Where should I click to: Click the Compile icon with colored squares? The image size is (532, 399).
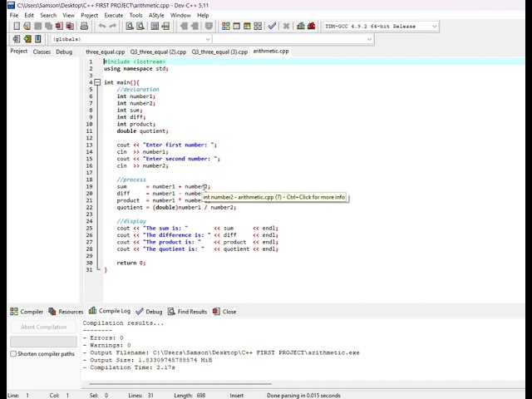pyautogui.click(x=225, y=26)
